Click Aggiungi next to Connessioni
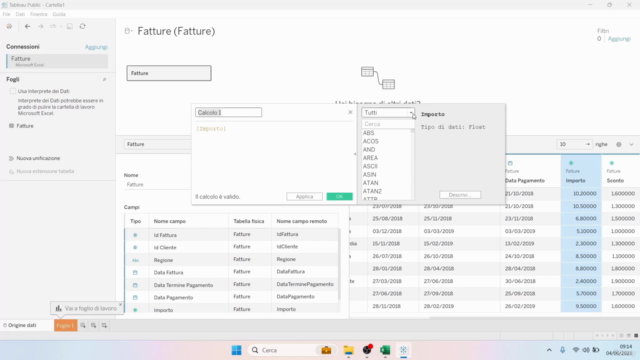 [x=96, y=47]
